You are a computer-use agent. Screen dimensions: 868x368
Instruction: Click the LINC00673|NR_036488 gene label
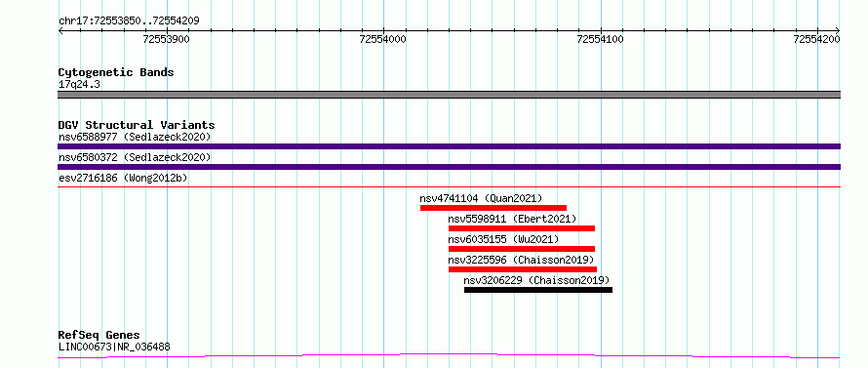pos(114,348)
